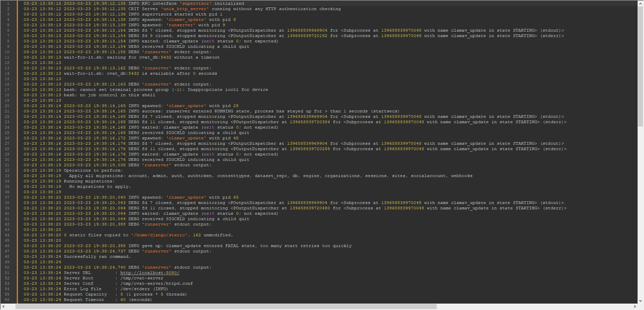The width and height of the screenshot is (644, 310).
Task: Select line number 1 in the gutter
Action: pyautogui.click(x=8, y=3)
